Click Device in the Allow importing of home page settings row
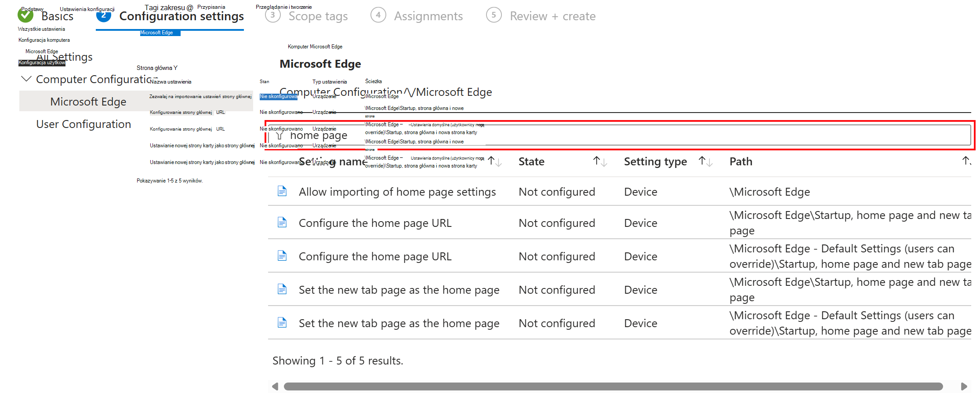The height and width of the screenshot is (401, 980). [x=641, y=192]
